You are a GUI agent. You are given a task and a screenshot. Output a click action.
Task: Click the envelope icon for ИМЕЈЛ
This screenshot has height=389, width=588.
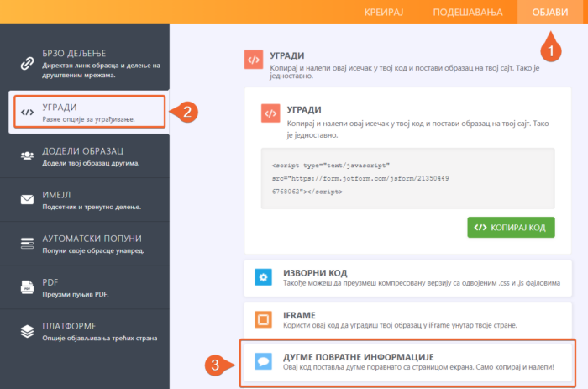tap(27, 199)
